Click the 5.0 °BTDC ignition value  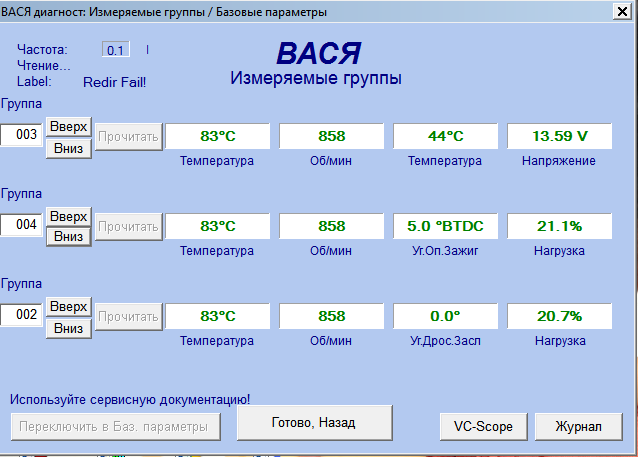(446, 226)
